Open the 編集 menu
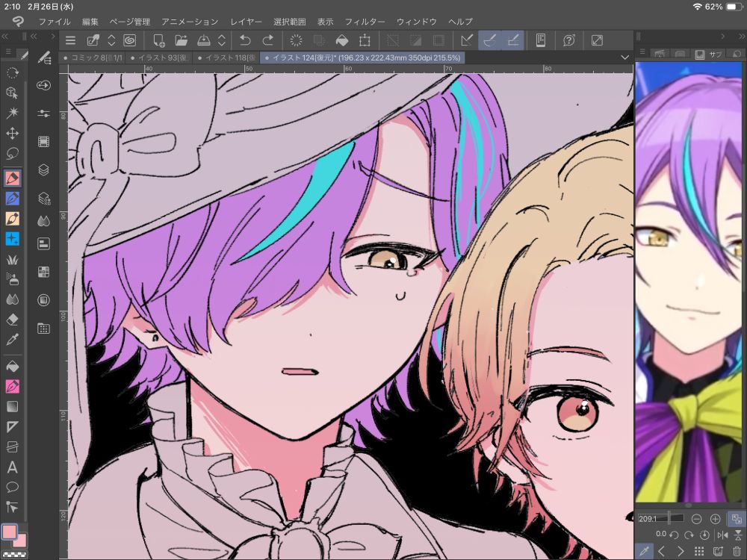This screenshot has height=560, width=747. (x=90, y=22)
